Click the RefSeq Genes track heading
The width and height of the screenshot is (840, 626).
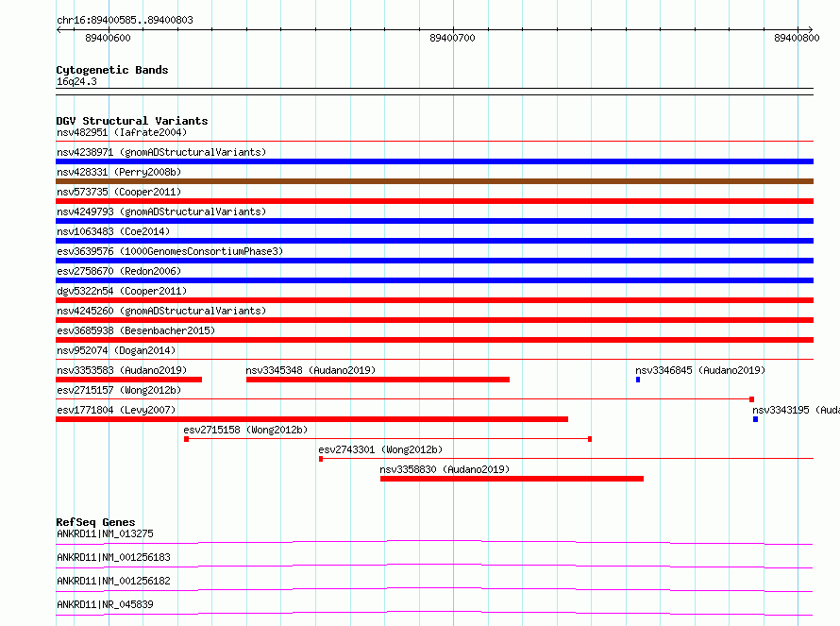tap(95, 522)
